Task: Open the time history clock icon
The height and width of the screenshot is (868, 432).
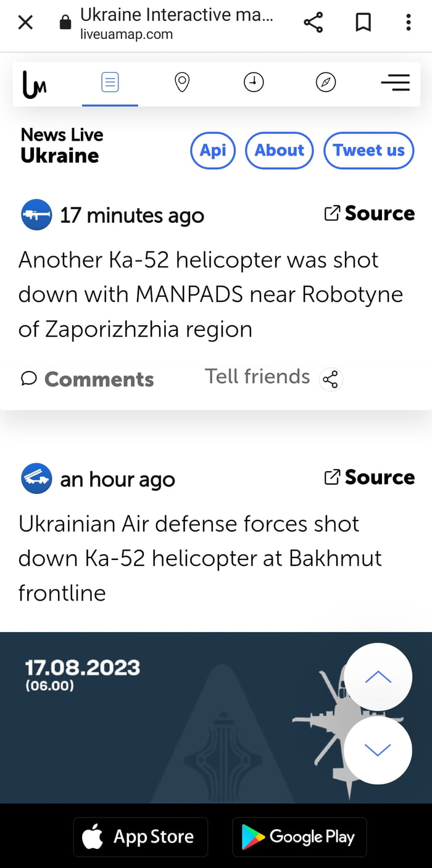Action: (254, 81)
